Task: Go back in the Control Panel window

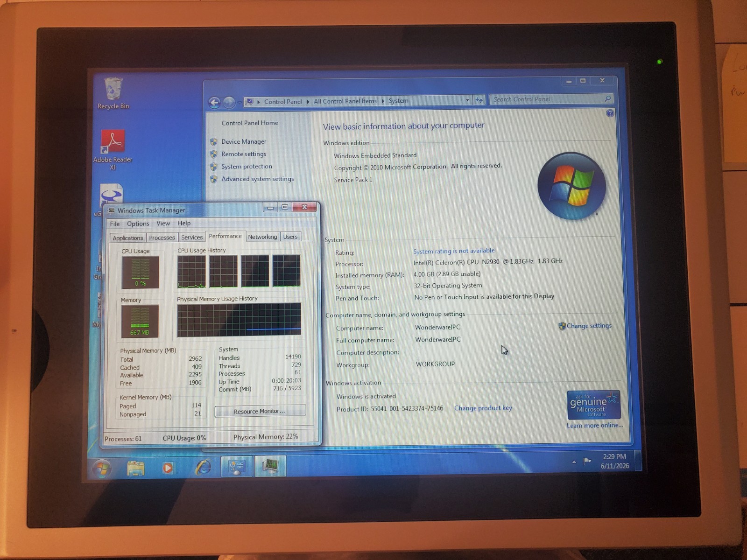Action: coord(214,102)
